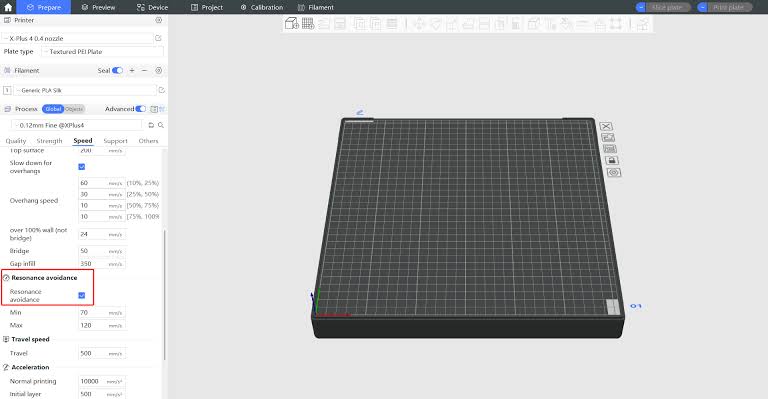Turn off the Advanced settings toggle
Screen dimensions: 768x399
141,109
